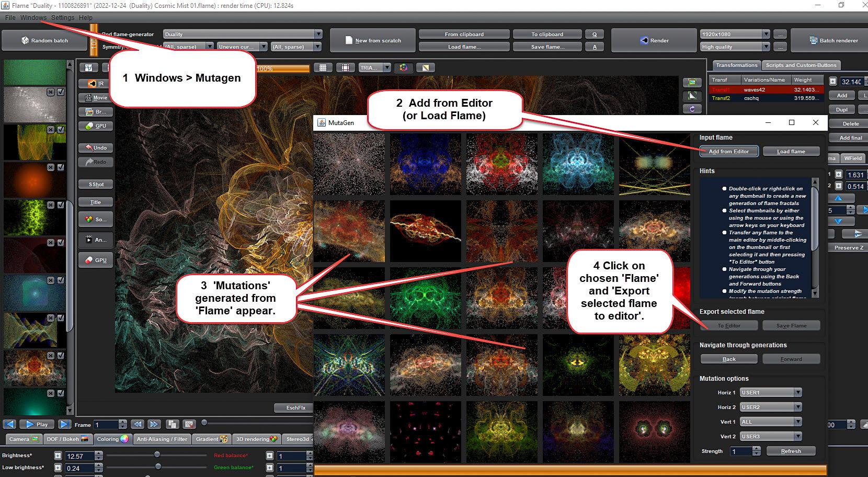Click the Batch renderer button
Screen dimensions: 868x477
[833, 40]
